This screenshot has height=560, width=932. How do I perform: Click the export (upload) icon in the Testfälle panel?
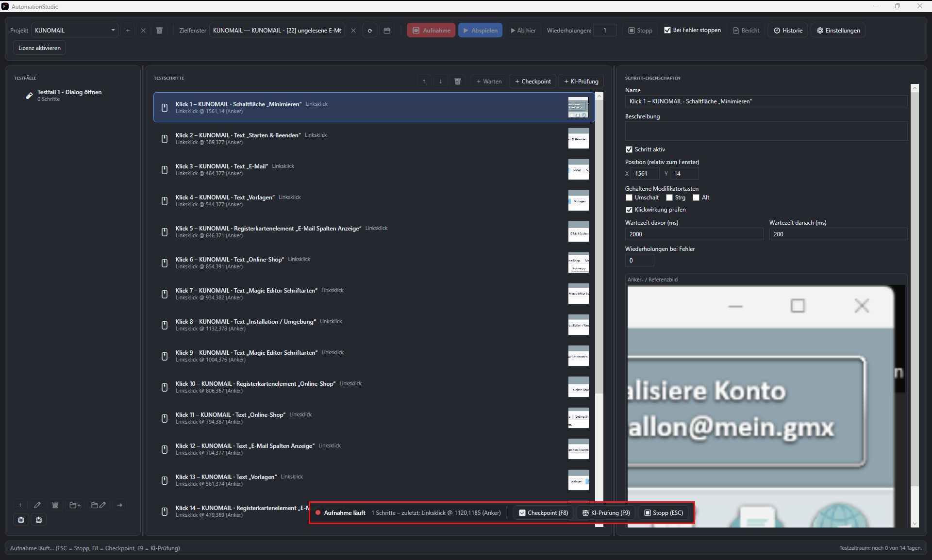[x=21, y=520]
